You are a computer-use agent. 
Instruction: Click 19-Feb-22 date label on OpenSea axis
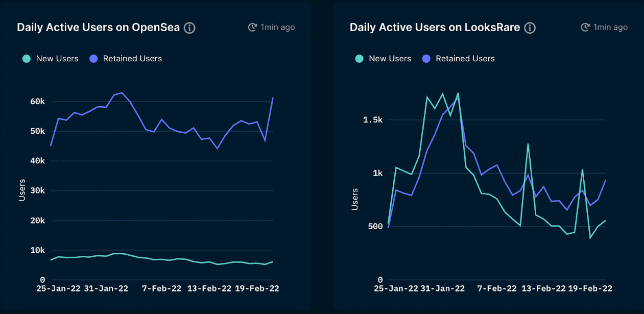click(x=257, y=288)
